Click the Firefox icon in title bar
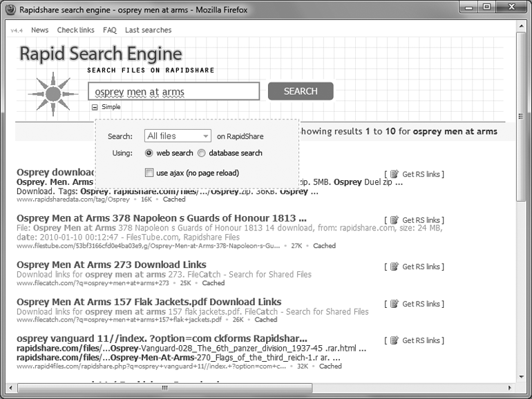 click(10, 10)
